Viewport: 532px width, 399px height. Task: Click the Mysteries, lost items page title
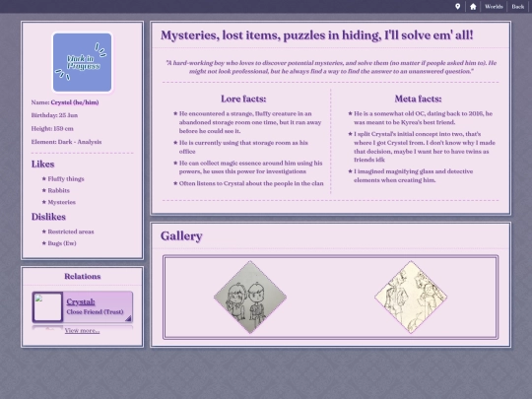pos(316,35)
